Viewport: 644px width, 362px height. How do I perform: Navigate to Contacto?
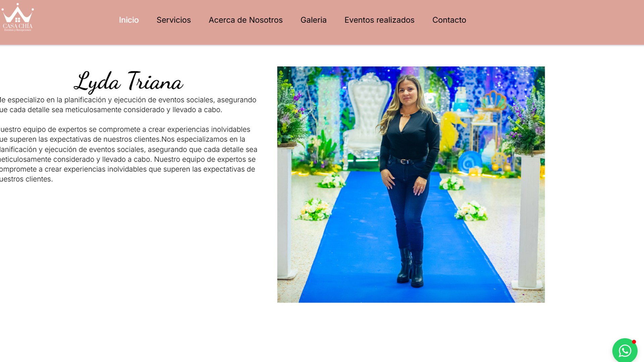pos(449,20)
